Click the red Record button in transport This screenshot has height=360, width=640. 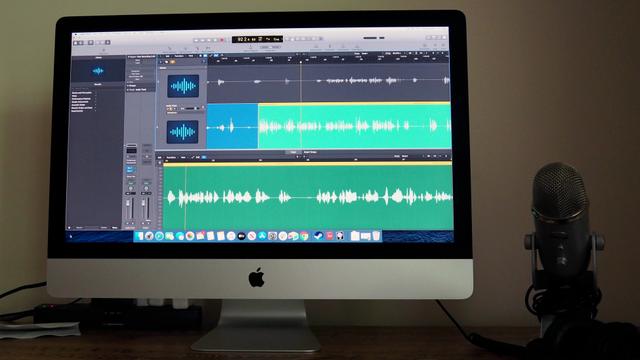(222, 40)
